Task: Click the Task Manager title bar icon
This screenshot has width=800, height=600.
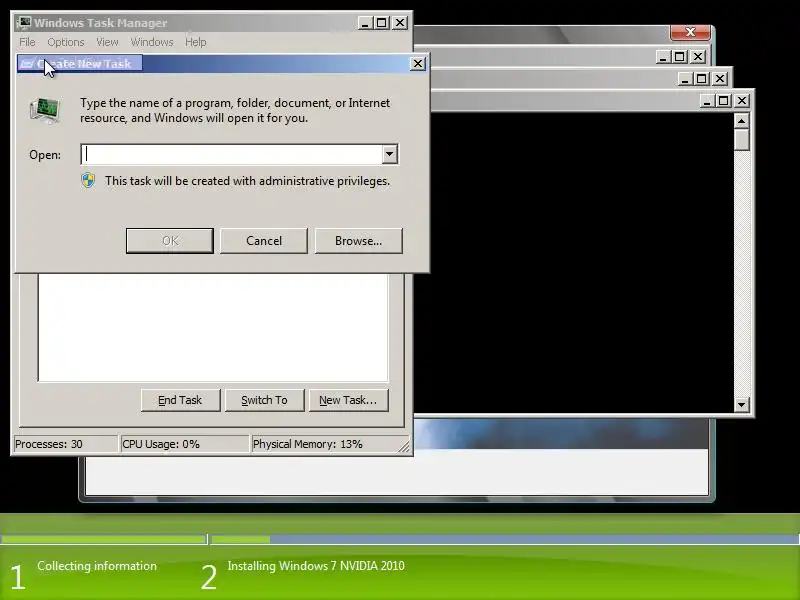Action: pos(23,23)
